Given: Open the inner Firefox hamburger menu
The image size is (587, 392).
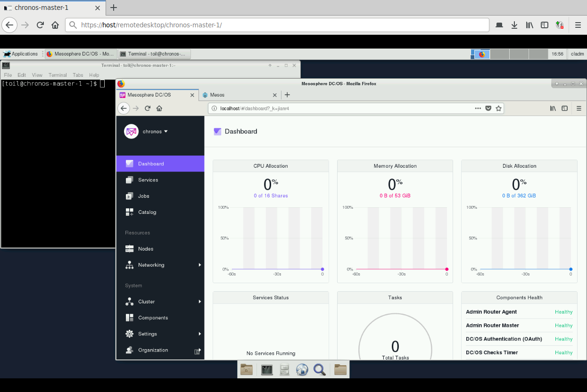Looking at the screenshot, I should 579,108.
